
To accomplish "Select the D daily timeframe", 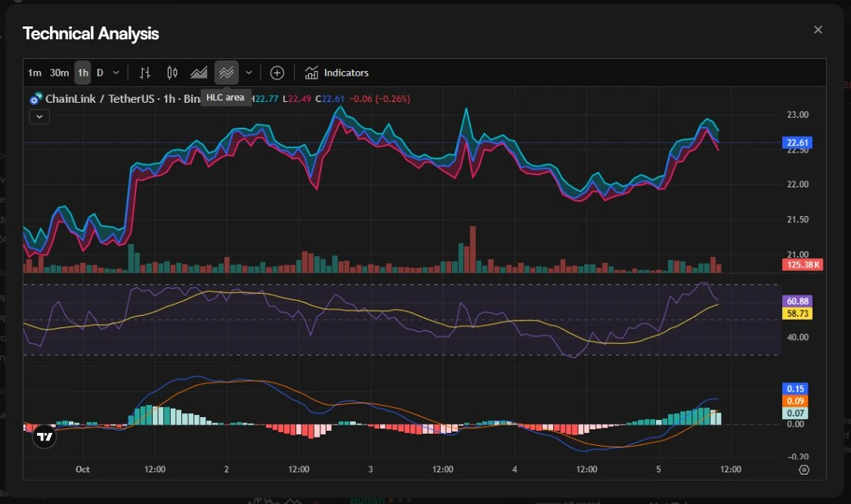I will 100,73.
